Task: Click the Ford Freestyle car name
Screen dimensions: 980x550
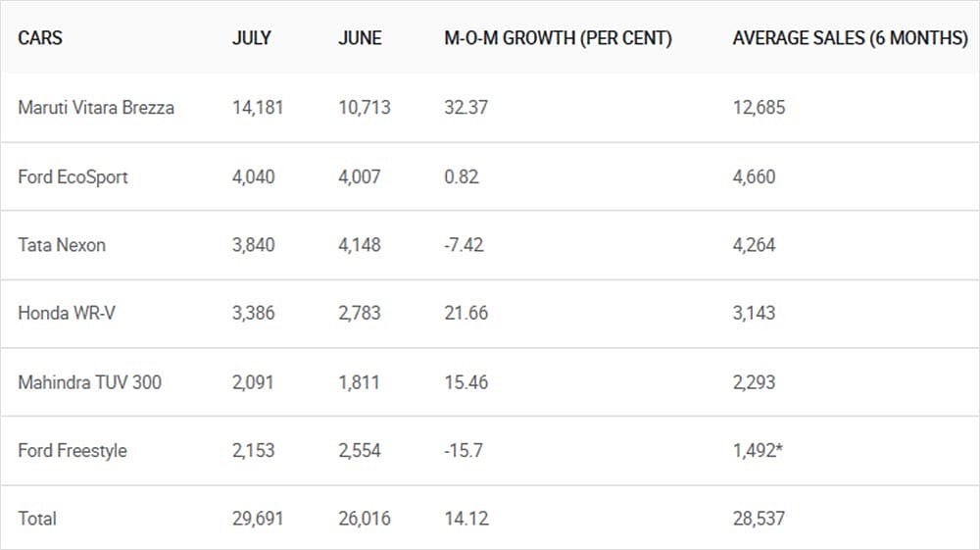Action: pos(73,451)
